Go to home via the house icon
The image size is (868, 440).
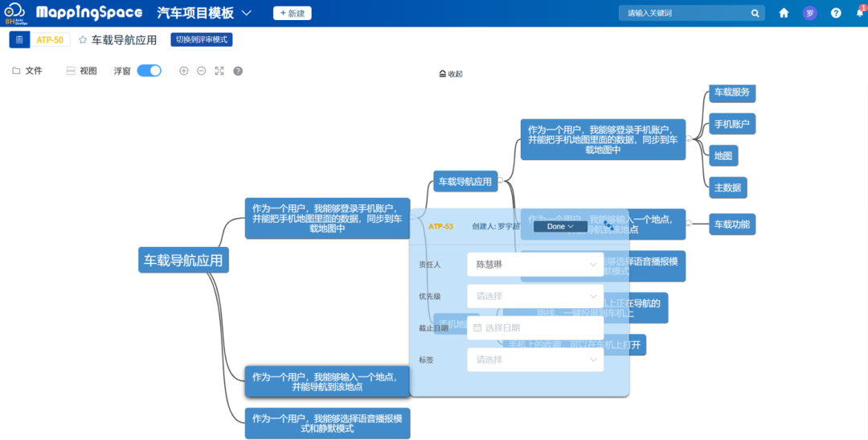click(x=784, y=13)
